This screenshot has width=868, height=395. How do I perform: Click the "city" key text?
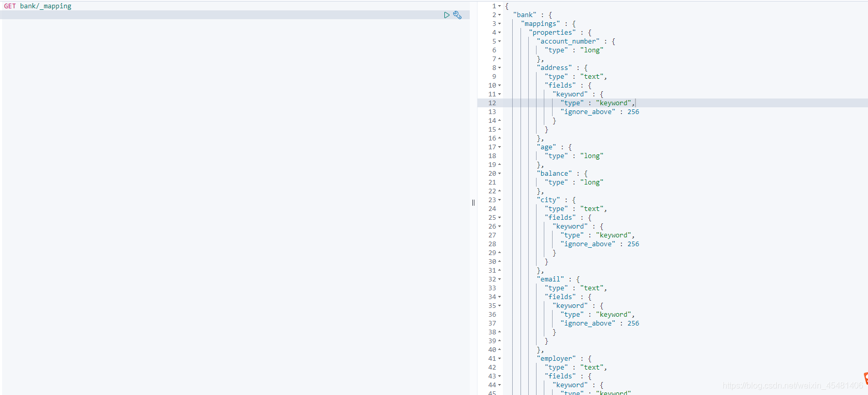(x=548, y=200)
